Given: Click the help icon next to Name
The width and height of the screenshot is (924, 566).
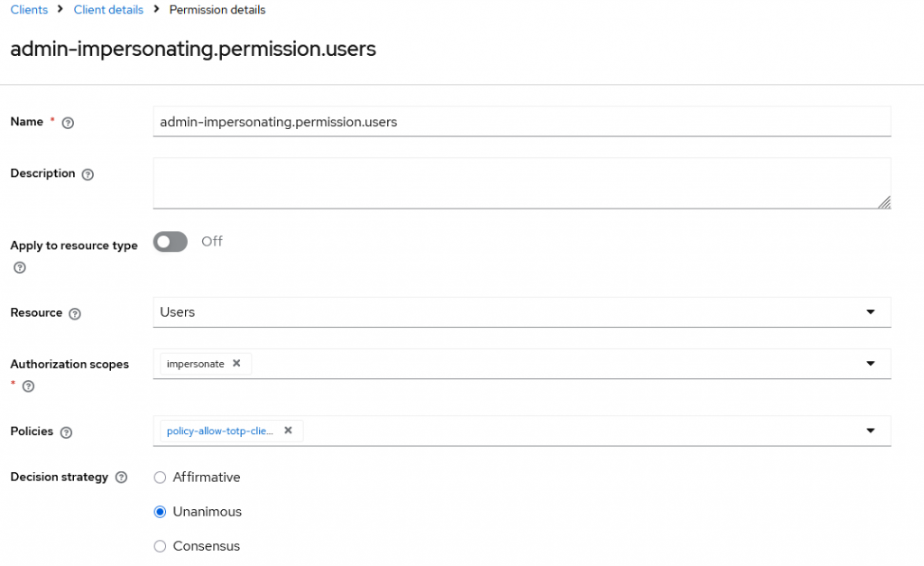Looking at the screenshot, I should tap(68, 123).
